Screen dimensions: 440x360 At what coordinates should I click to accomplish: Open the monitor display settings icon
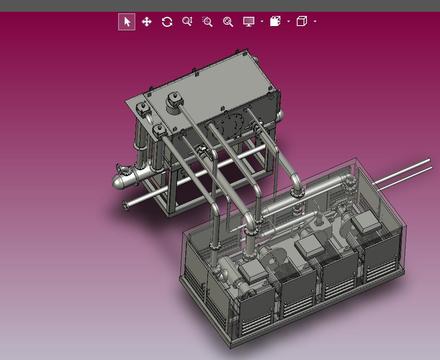(x=249, y=22)
